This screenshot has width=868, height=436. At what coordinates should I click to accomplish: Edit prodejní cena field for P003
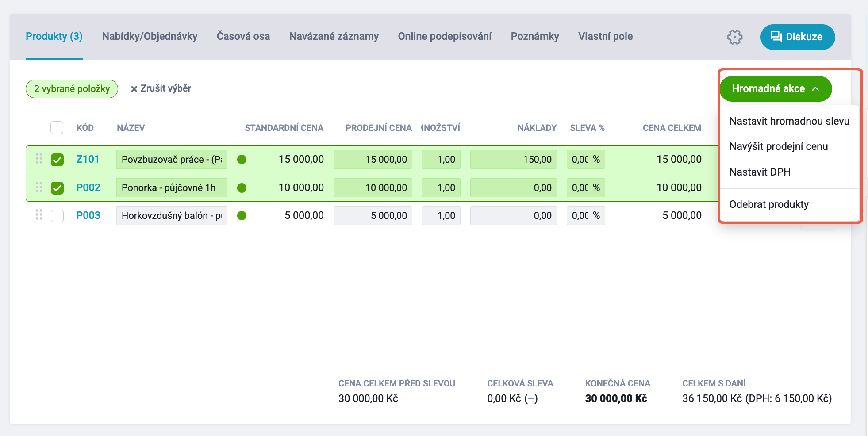[373, 215]
